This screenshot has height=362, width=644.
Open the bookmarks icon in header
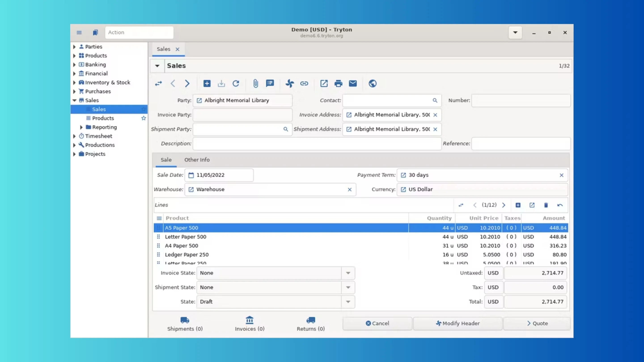[x=95, y=32]
